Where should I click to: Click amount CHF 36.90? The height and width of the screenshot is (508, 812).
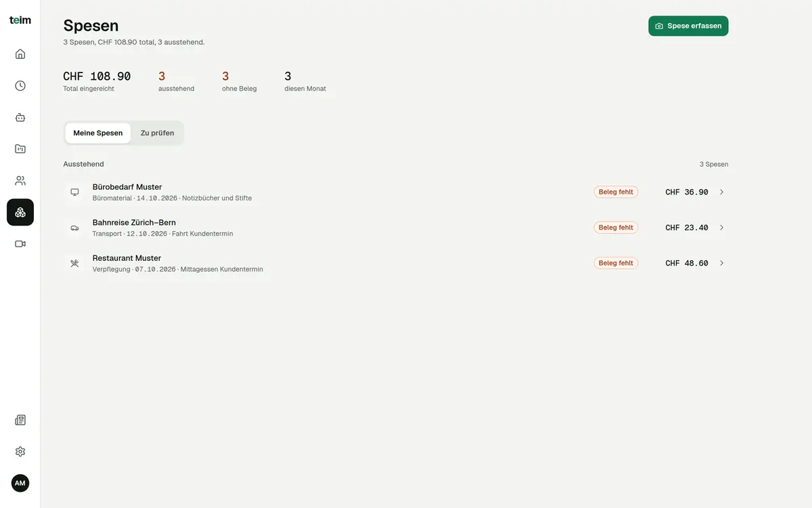tap(687, 192)
